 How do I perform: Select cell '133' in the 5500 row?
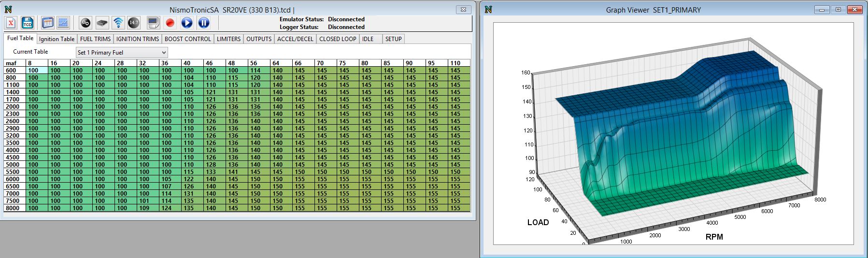pos(214,172)
